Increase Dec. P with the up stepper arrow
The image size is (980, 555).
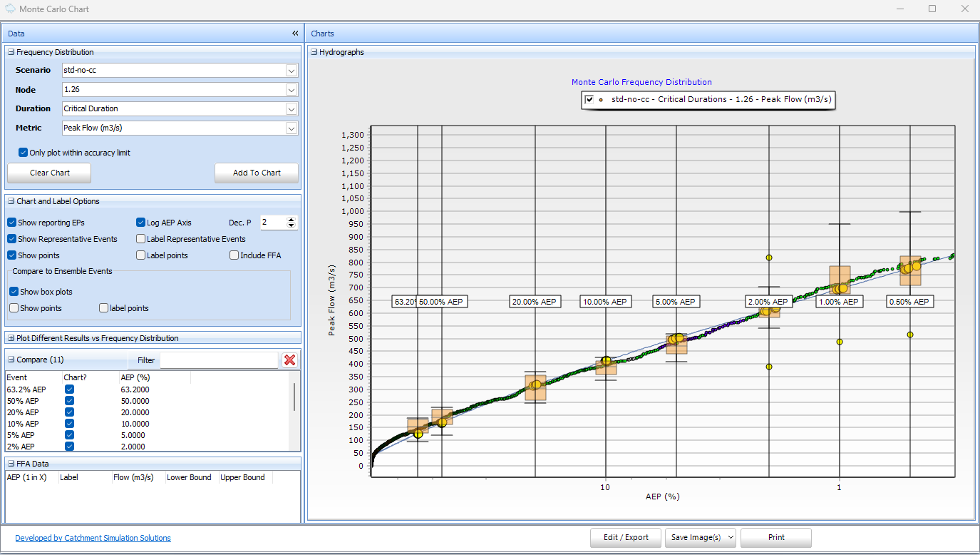coord(292,218)
